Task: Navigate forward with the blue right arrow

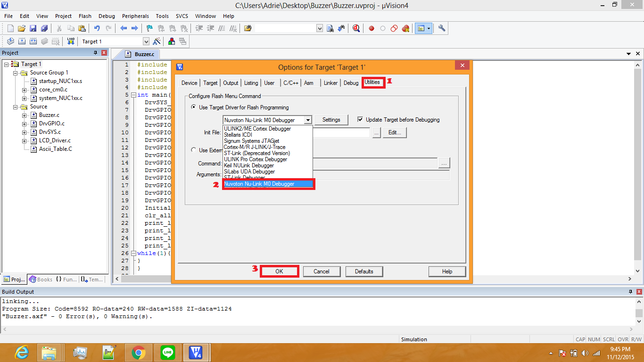Action: [x=135, y=28]
